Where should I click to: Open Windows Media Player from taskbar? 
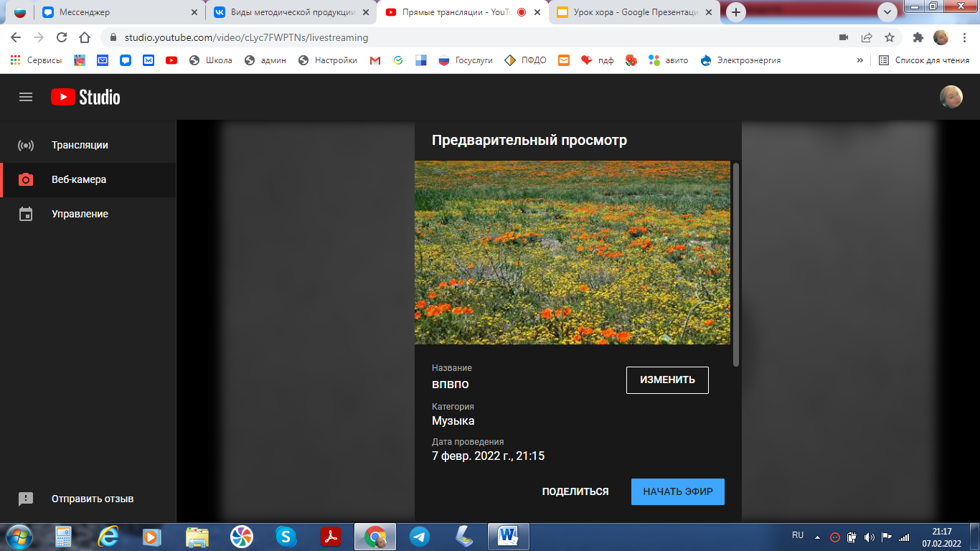tap(151, 537)
